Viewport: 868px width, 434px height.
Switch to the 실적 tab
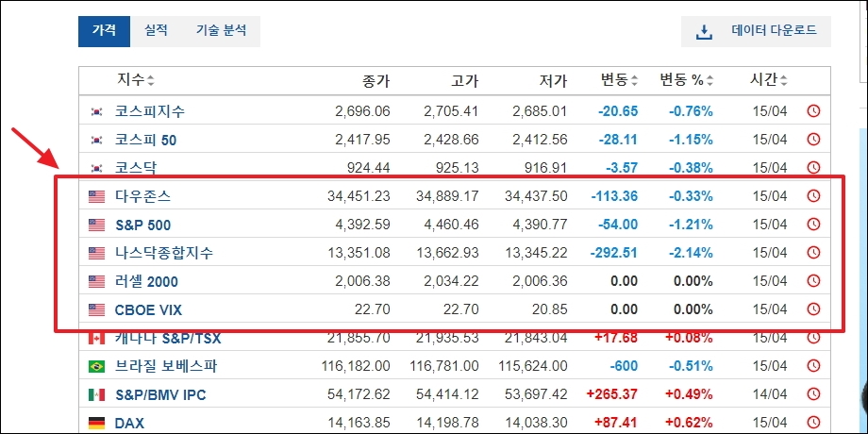coord(156,31)
